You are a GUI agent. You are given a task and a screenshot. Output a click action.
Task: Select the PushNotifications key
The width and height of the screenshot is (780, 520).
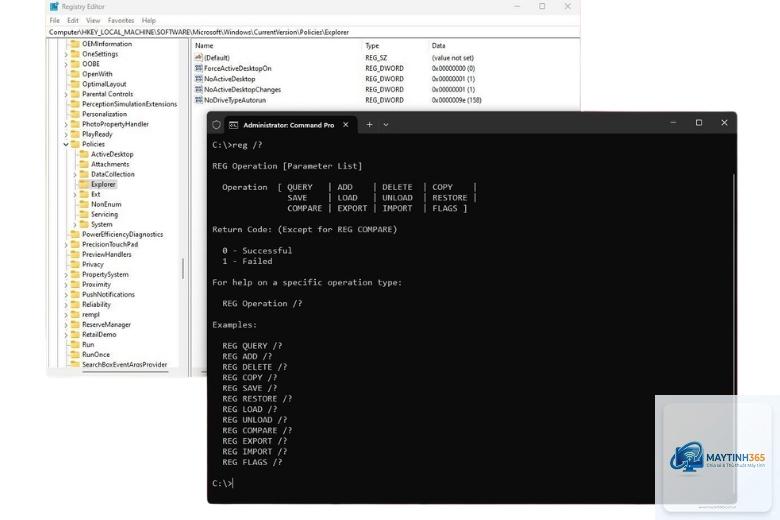click(108, 294)
